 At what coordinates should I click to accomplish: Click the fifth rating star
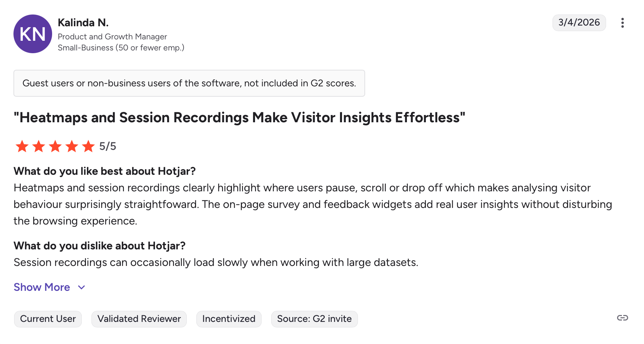click(x=88, y=146)
